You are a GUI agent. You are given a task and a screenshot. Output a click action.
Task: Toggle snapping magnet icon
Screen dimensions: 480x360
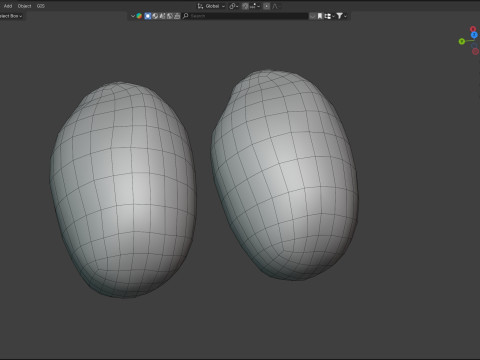click(x=245, y=6)
